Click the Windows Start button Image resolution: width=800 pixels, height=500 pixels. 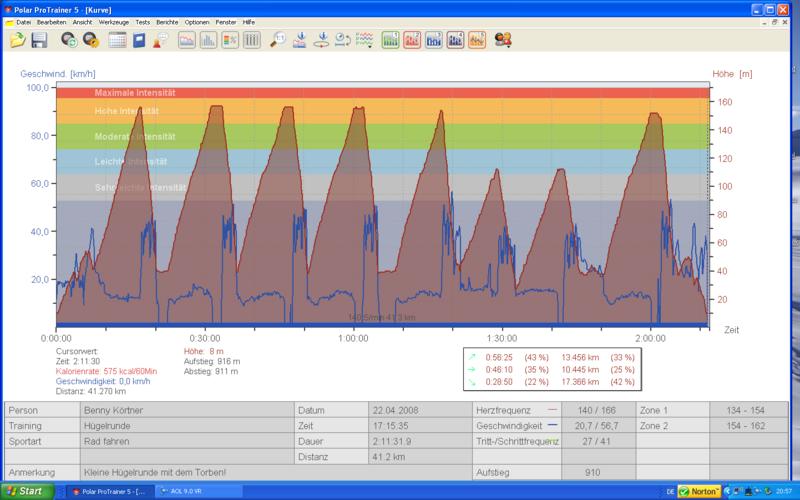27,491
